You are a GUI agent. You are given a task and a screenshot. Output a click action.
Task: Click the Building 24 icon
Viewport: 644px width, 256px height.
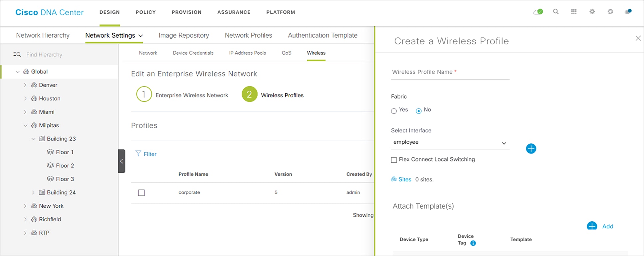(x=42, y=192)
